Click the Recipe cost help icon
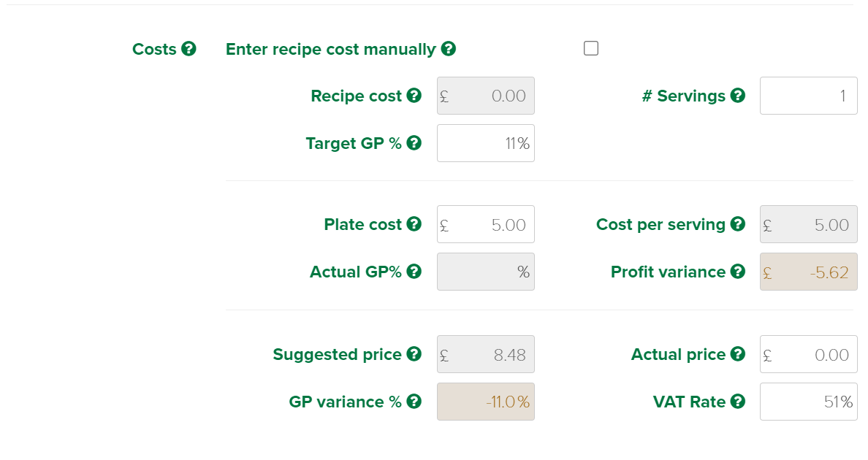 tap(414, 95)
